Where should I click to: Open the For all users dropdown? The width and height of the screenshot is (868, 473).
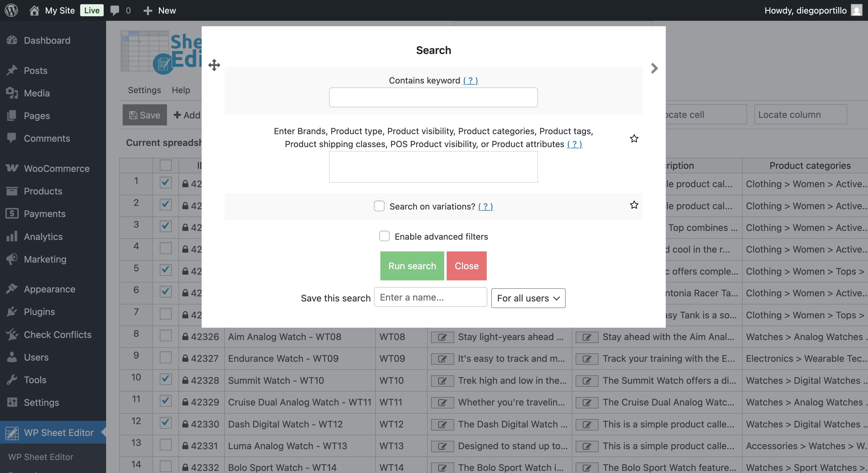pos(528,298)
